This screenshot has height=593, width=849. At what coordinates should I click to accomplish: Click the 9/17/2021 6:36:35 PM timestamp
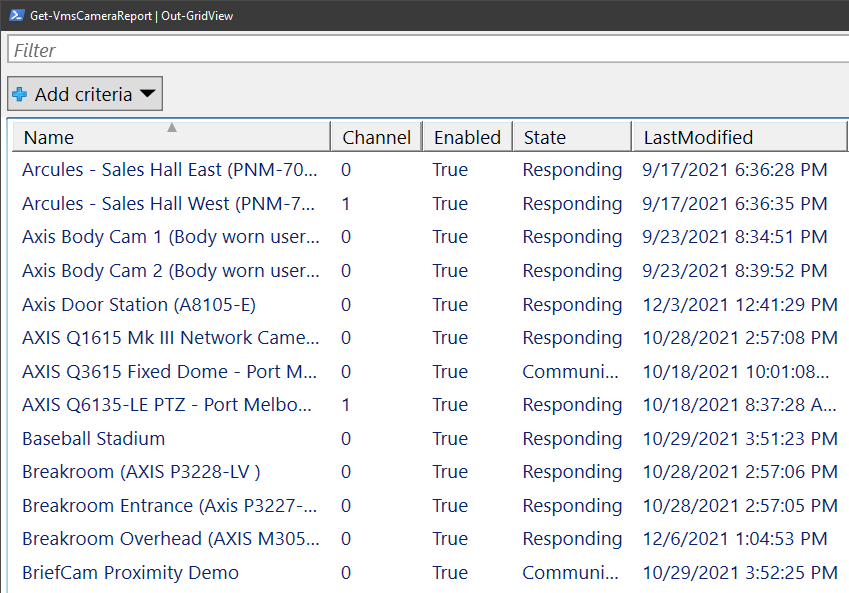[x=735, y=204]
